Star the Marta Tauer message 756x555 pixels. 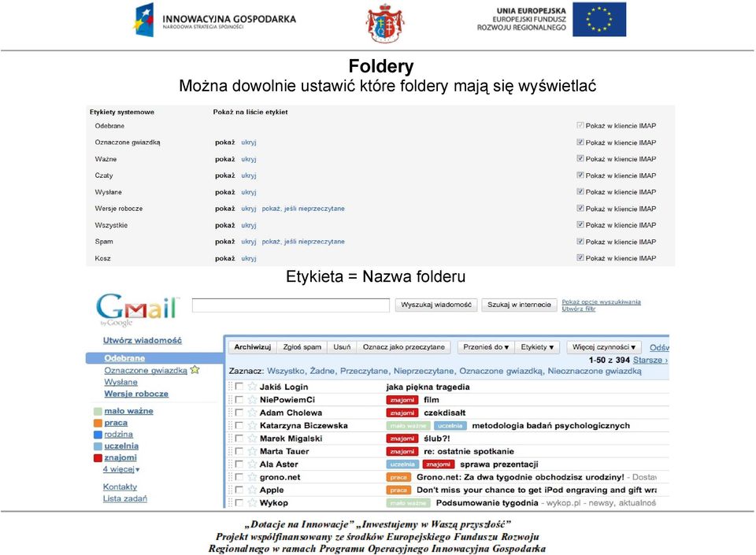pyautogui.click(x=252, y=451)
